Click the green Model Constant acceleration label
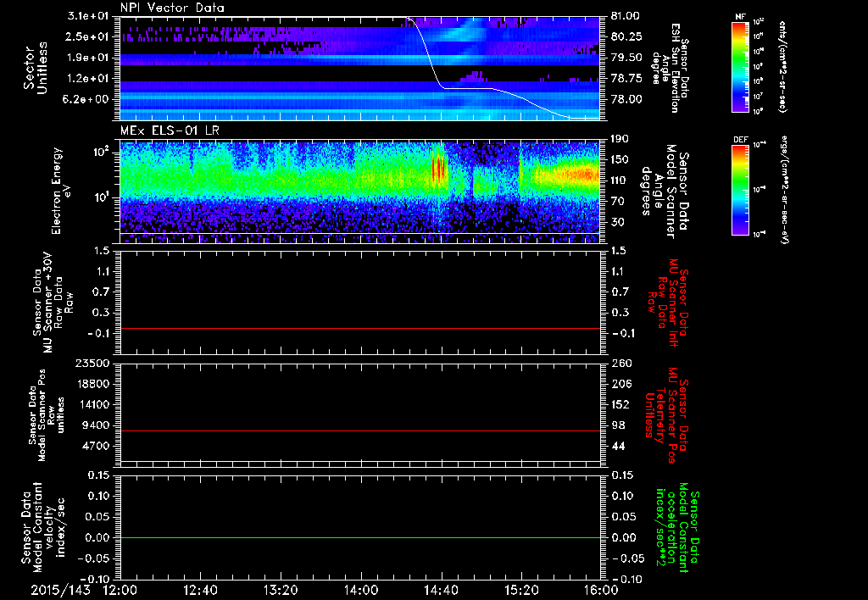 677,528
